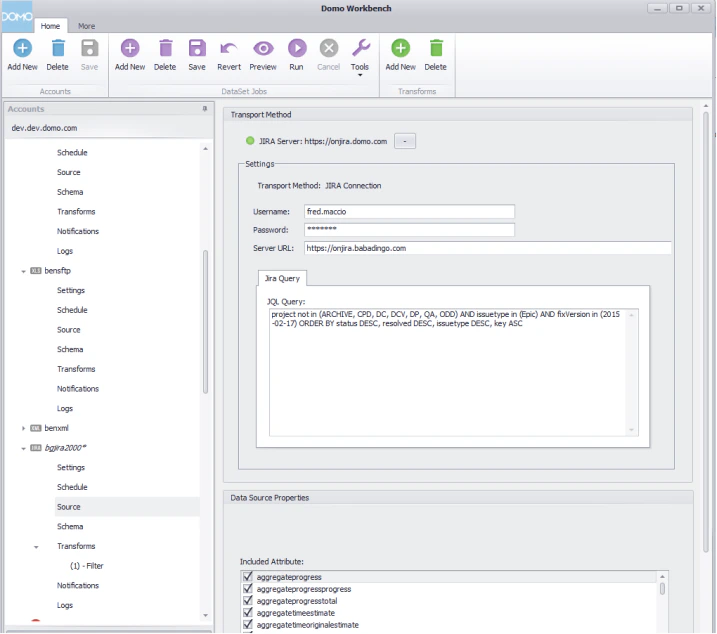This screenshot has width=717, height=634.
Task: Click green JIRA server status indicator
Action: (x=250, y=141)
